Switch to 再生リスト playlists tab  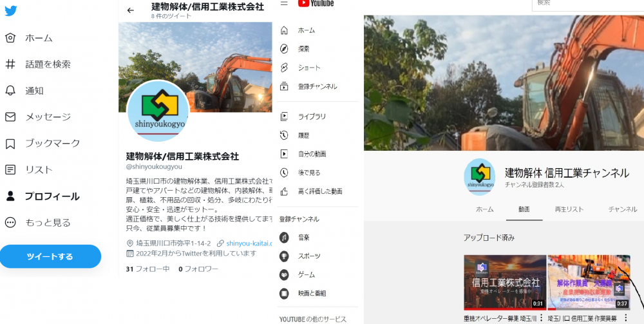(569, 209)
